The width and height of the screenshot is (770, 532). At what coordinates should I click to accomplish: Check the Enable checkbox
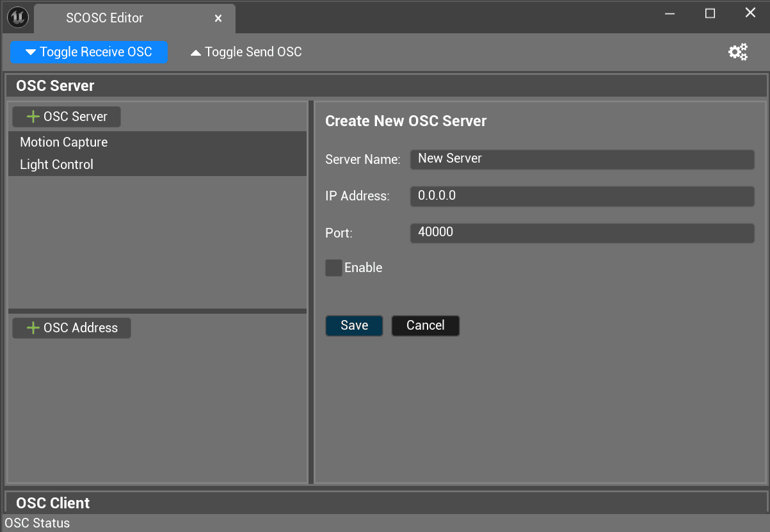(333, 268)
